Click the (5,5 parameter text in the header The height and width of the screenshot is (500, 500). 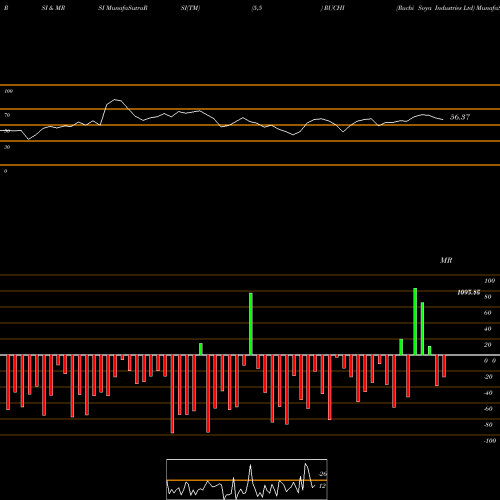pyautogui.click(x=257, y=8)
